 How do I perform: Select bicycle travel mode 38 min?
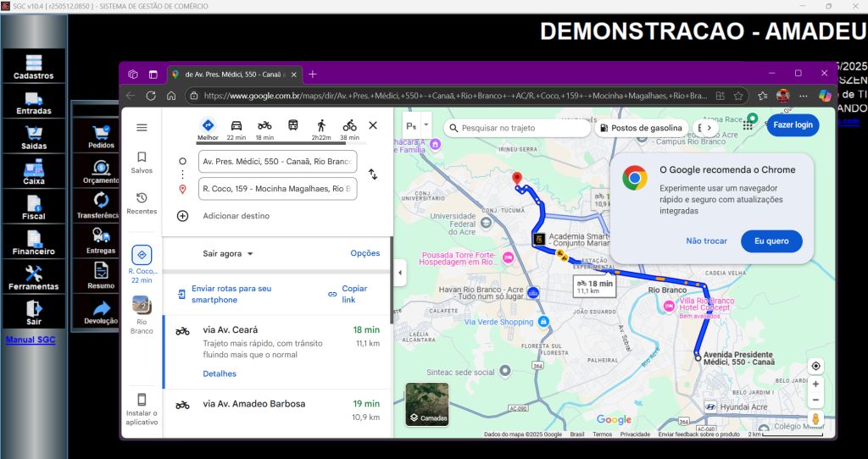coord(349,130)
